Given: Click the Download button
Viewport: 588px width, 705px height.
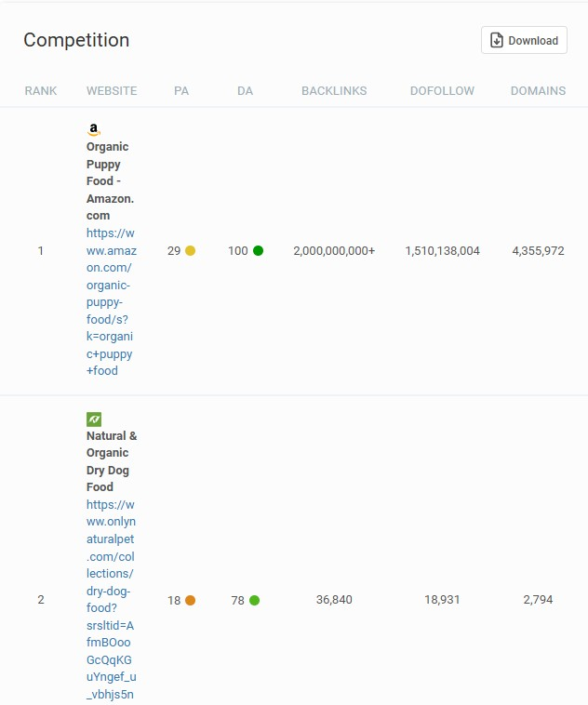Looking at the screenshot, I should coord(524,40).
